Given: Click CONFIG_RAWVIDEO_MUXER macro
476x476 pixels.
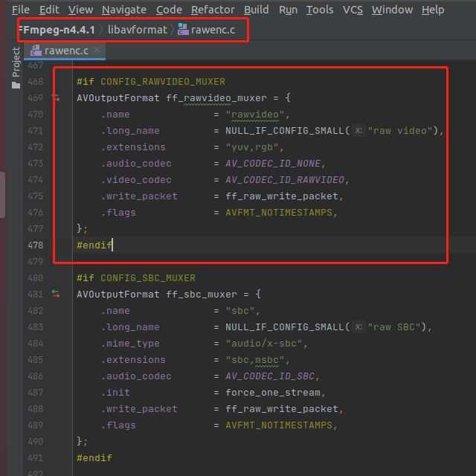Looking at the screenshot, I should pos(163,82).
